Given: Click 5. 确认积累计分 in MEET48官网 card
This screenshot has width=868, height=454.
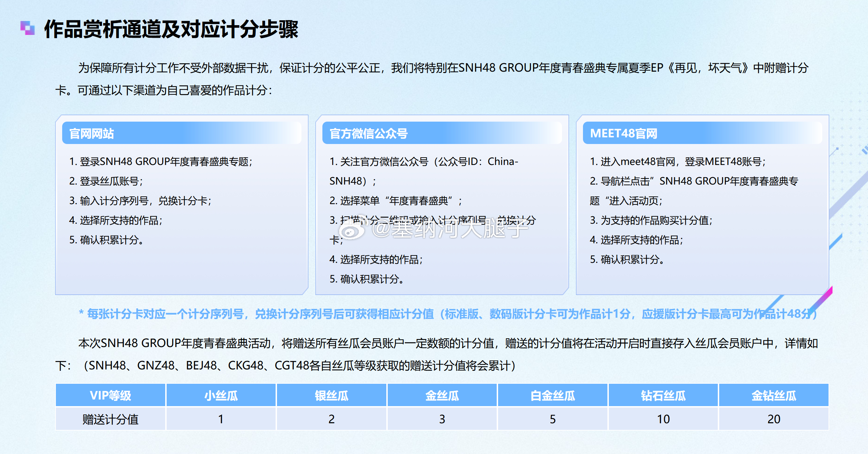Looking at the screenshot, I should point(627,259).
